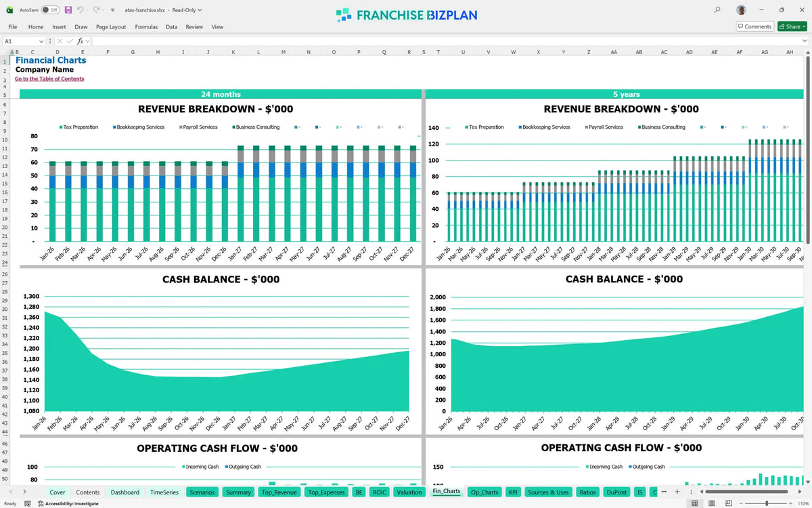This screenshot has height=508, width=812.
Task: Switch to the Dashboard sheet tab
Action: (125, 492)
